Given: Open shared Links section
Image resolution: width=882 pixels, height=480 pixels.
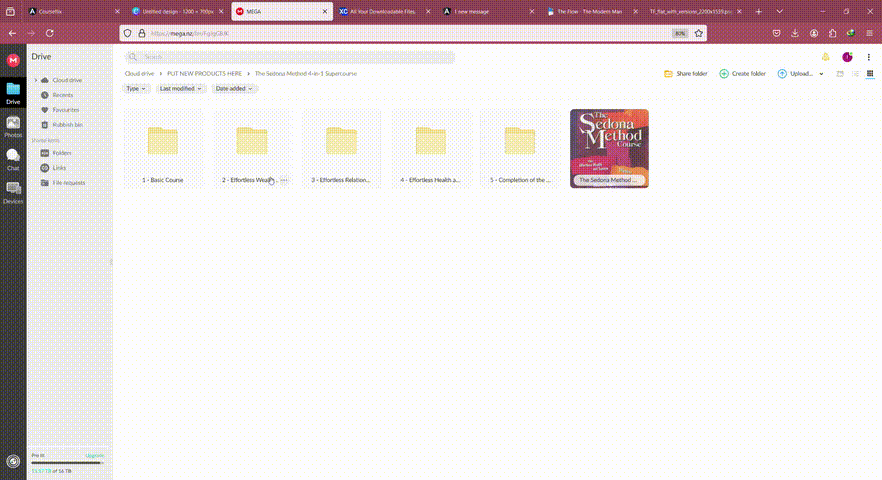Looking at the screenshot, I should [59, 168].
